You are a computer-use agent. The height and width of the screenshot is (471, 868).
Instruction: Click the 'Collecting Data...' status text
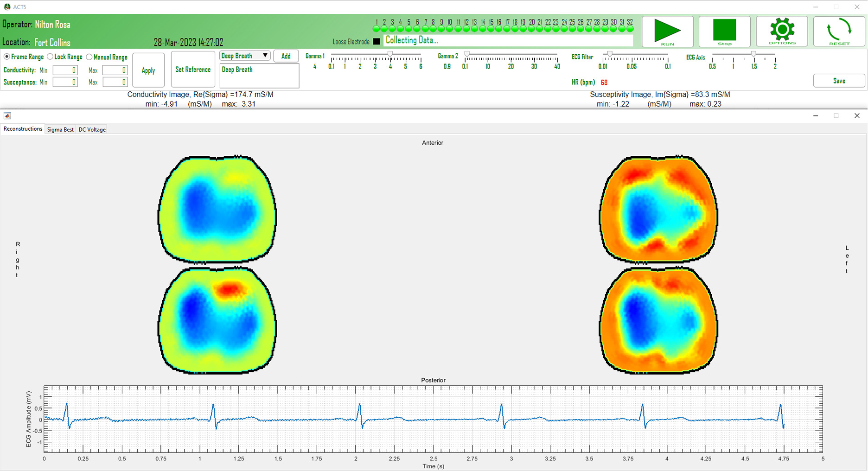point(412,40)
